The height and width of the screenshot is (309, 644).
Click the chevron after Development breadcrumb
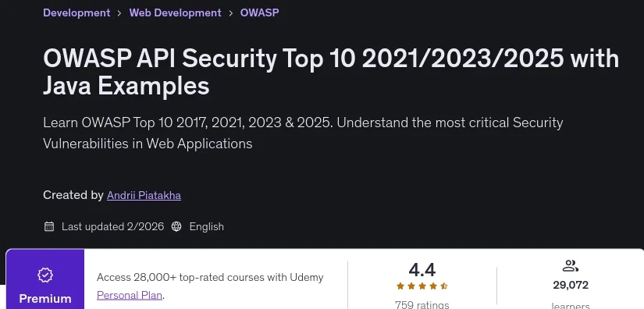[119, 13]
